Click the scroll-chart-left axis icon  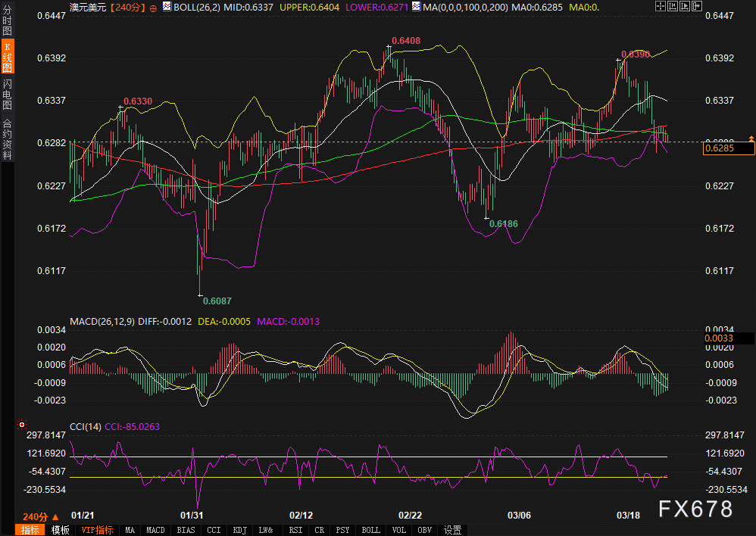point(673,6)
